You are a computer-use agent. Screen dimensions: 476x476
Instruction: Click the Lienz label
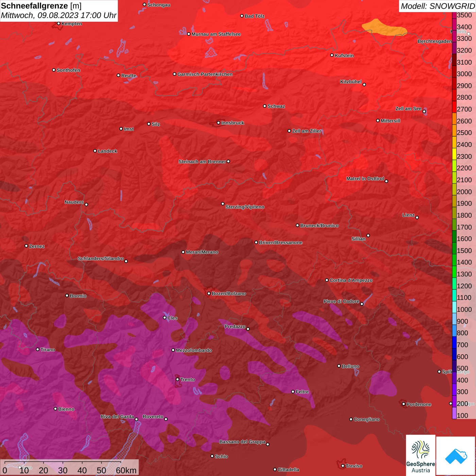click(408, 215)
